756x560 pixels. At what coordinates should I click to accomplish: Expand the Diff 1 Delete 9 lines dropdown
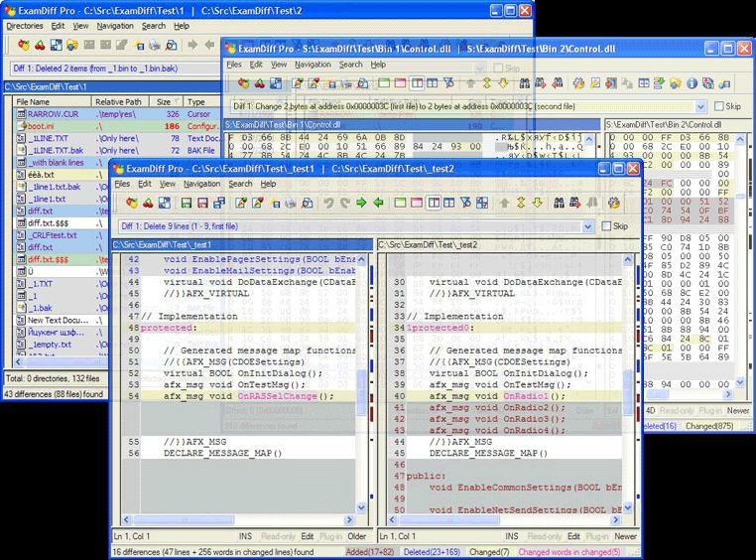coord(587,226)
